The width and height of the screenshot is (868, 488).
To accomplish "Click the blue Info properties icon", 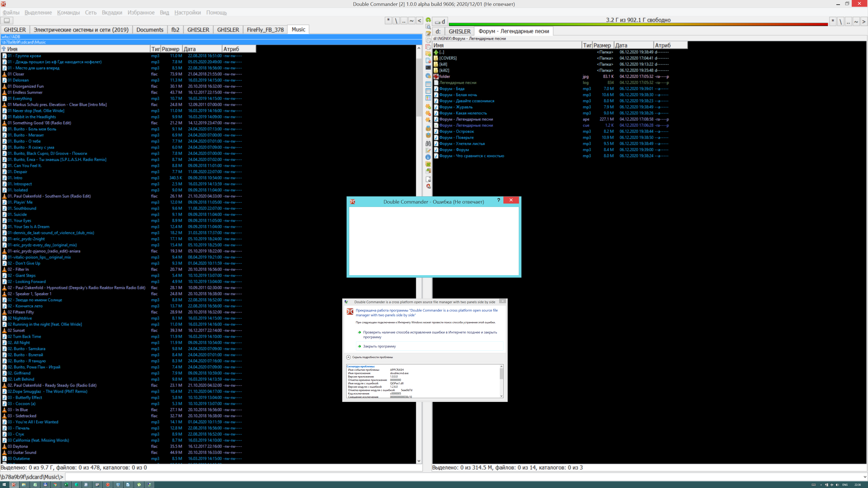I will [x=428, y=157].
